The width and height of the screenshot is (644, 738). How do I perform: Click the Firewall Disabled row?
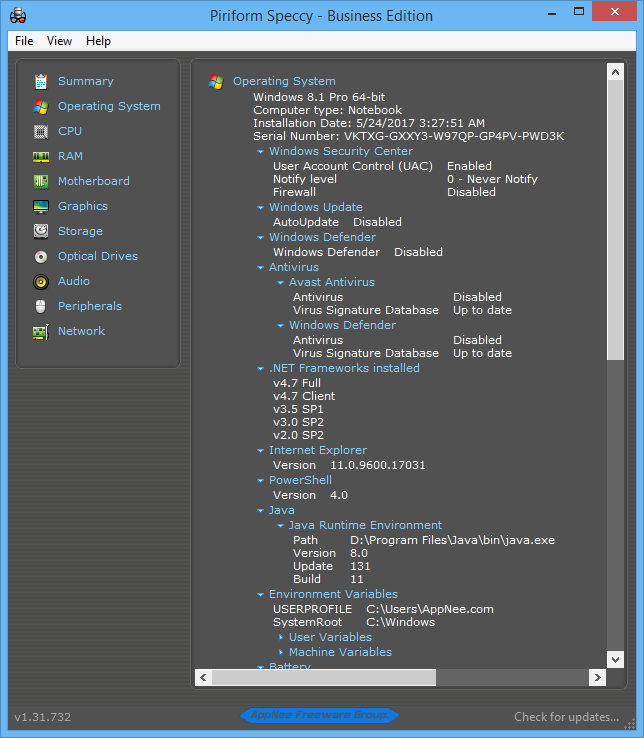(384, 192)
